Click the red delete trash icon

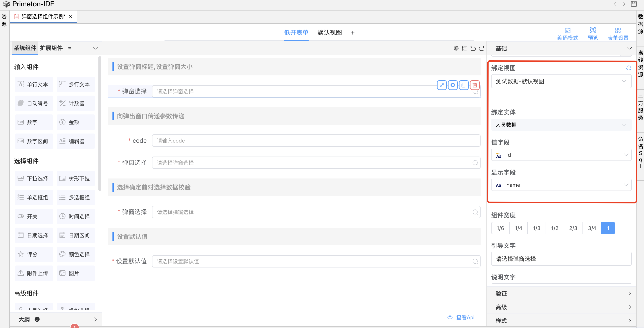[x=475, y=85]
